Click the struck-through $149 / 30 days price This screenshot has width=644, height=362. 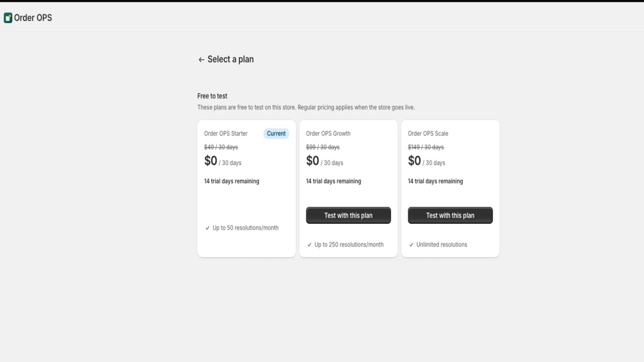click(426, 147)
